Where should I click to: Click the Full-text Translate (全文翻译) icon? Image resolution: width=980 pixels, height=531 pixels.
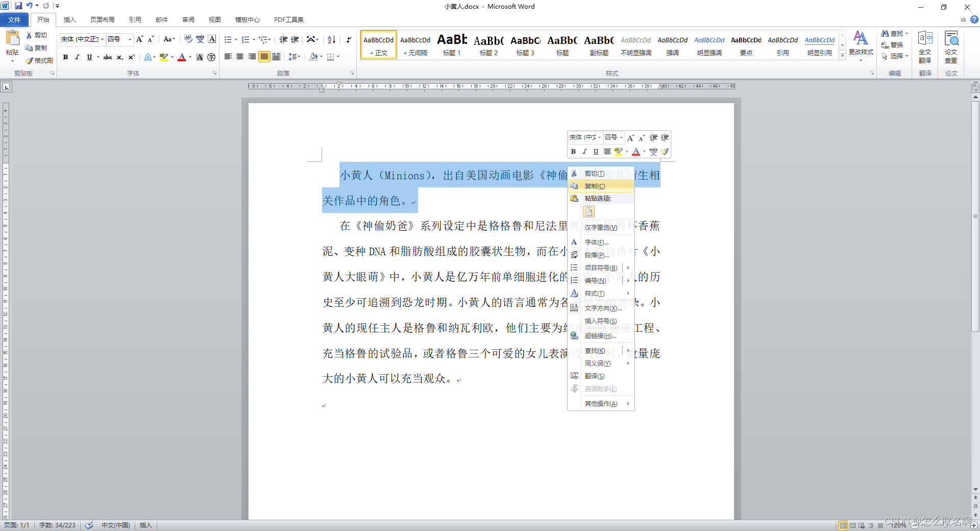point(925,38)
